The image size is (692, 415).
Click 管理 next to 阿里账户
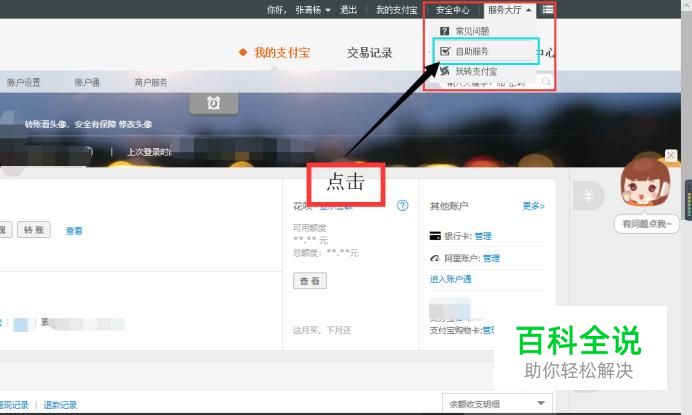491,258
